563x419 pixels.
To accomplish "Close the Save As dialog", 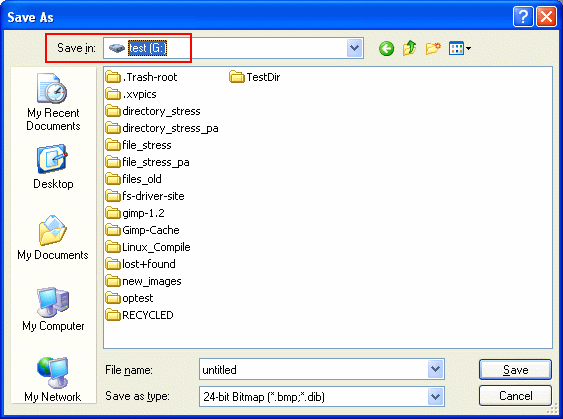I will 546,17.
